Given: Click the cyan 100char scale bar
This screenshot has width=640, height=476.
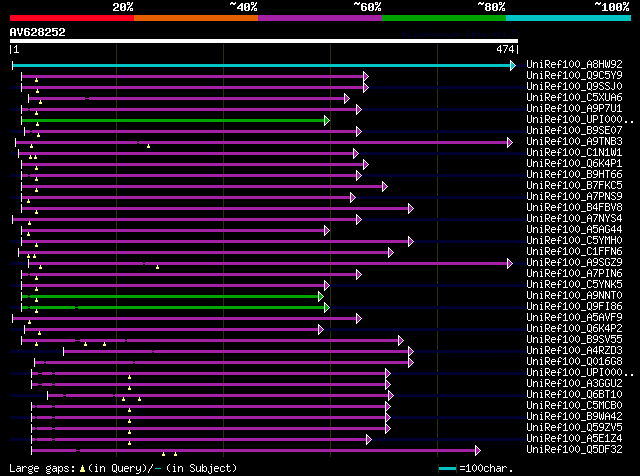Looking at the screenshot, I should [x=447, y=469].
